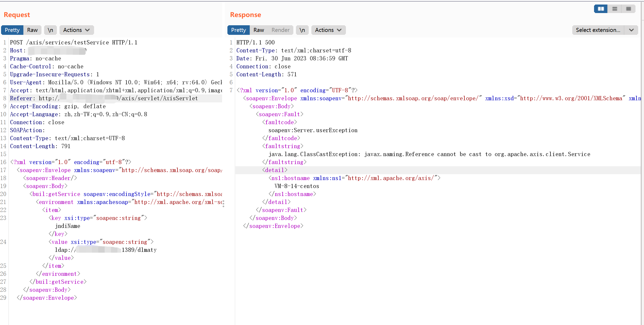Select the Pretty tab in Request panel
Viewport: 644px width, 325px height.
[x=12, y=30]
